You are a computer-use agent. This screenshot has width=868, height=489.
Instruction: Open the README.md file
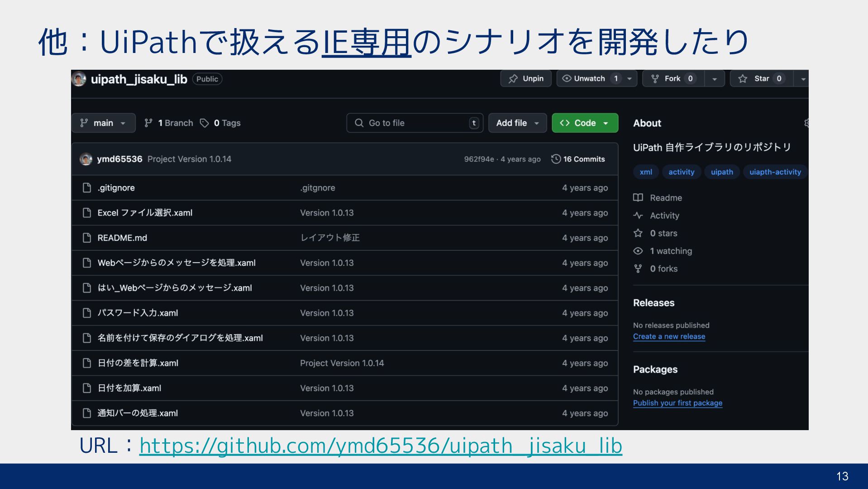(x=122, y=238)
